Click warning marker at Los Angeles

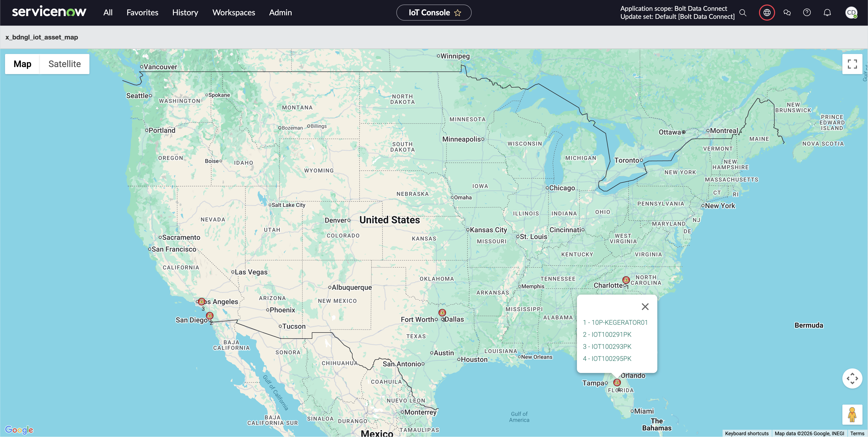click(x=201, y=302)
